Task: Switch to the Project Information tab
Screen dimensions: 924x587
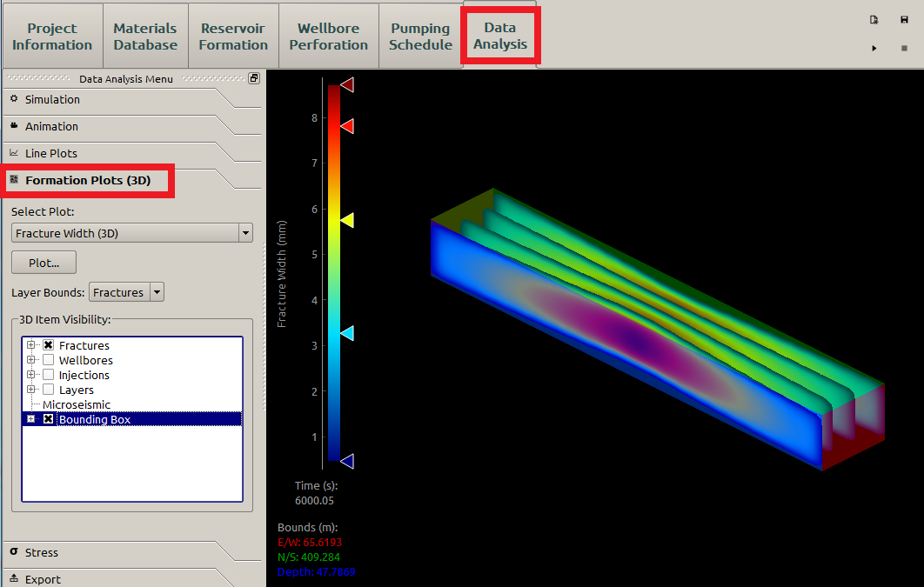Action: click(52, 37)
